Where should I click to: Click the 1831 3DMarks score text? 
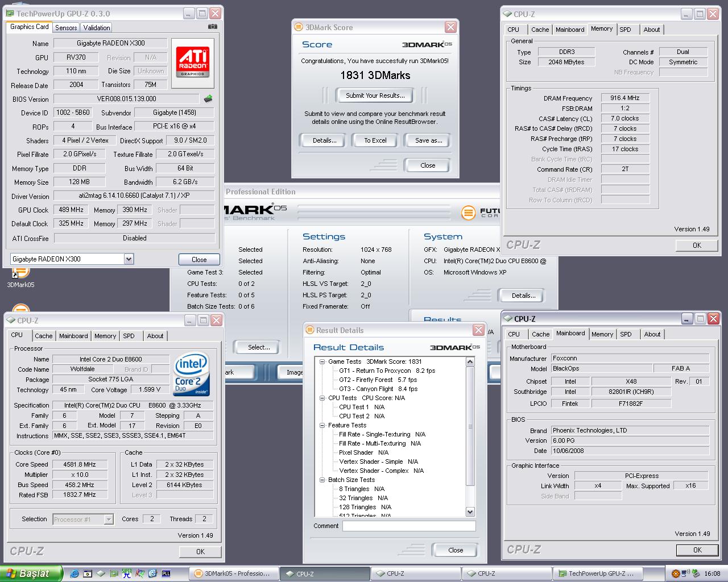[x=375, y=75]
